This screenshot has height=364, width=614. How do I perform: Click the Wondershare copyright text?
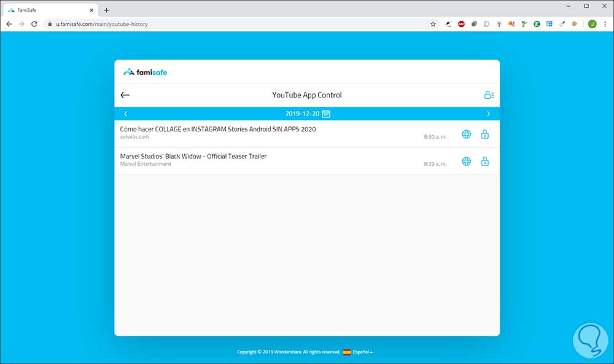288,352
